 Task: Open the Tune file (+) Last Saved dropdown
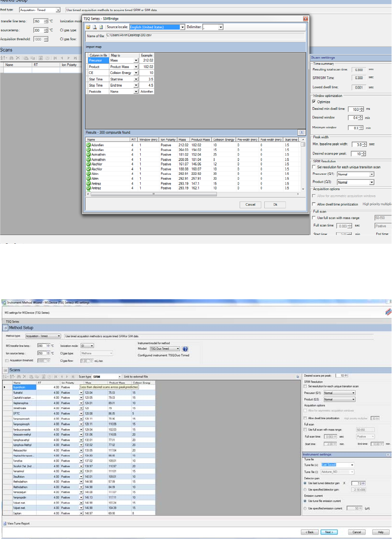(352, 465)
